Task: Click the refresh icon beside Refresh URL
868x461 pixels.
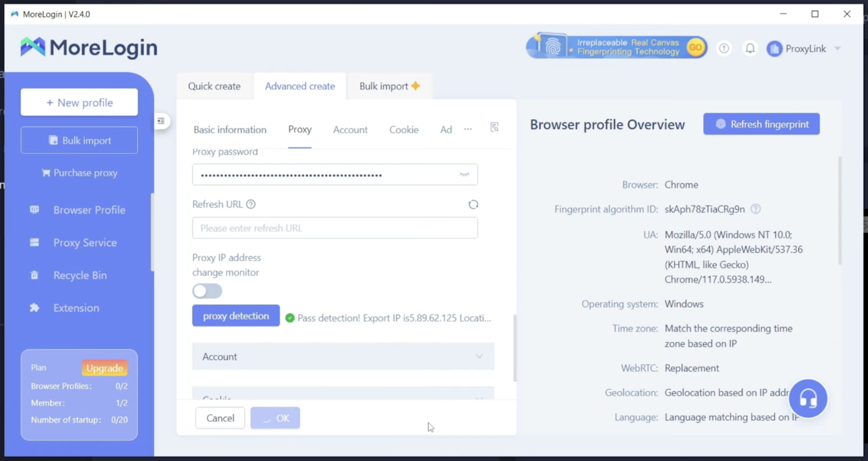Action: click(473, 205)
